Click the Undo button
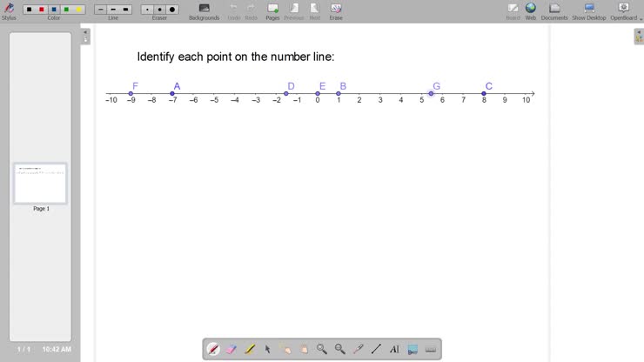The image size is (644, 362). pyautogui.click(x=234, y=11)
